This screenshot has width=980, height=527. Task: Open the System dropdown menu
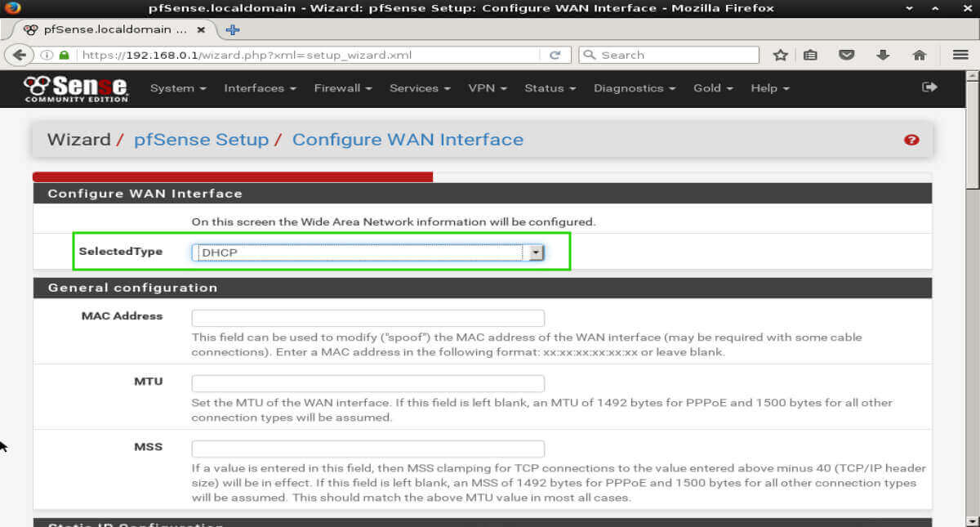click(x=177, y=88)
